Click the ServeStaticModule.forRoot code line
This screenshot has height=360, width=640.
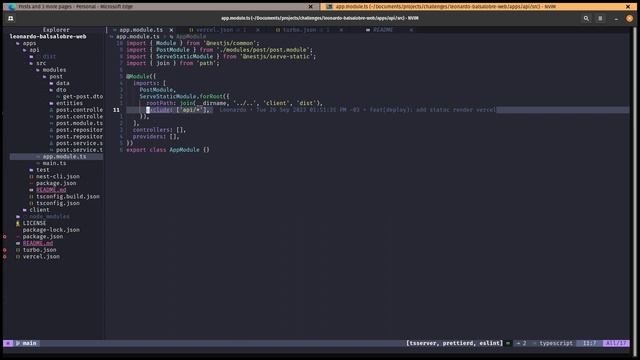(184, 97)
